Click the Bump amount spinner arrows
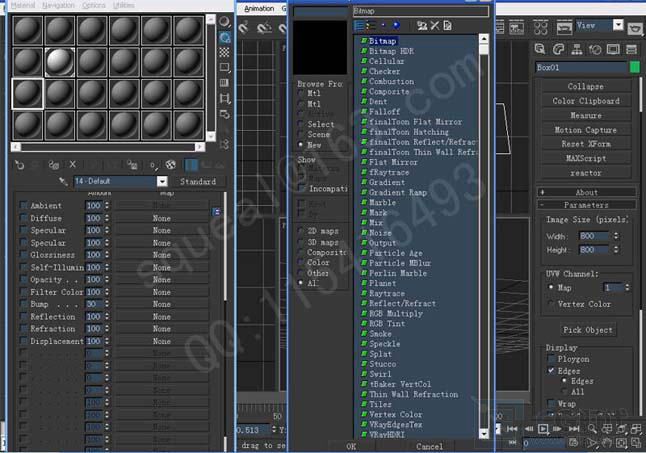This screenshot has width=646, height=453. point(107,304)
